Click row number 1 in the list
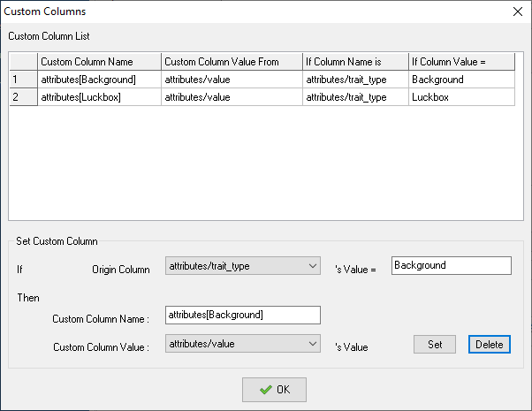The height and width of the screenshot is (411, 532). [x=23, y=80]
